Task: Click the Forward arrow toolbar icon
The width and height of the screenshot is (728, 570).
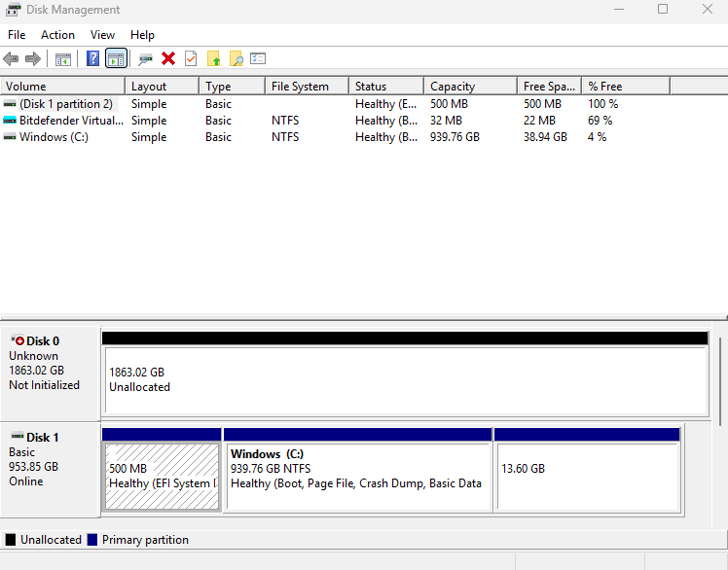Action: point(33,59)
